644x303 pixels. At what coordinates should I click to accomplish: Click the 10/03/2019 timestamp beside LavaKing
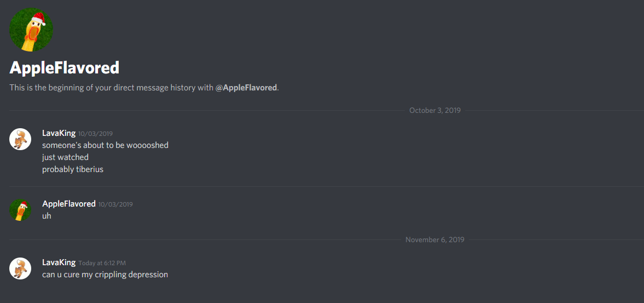coord(95,134)
